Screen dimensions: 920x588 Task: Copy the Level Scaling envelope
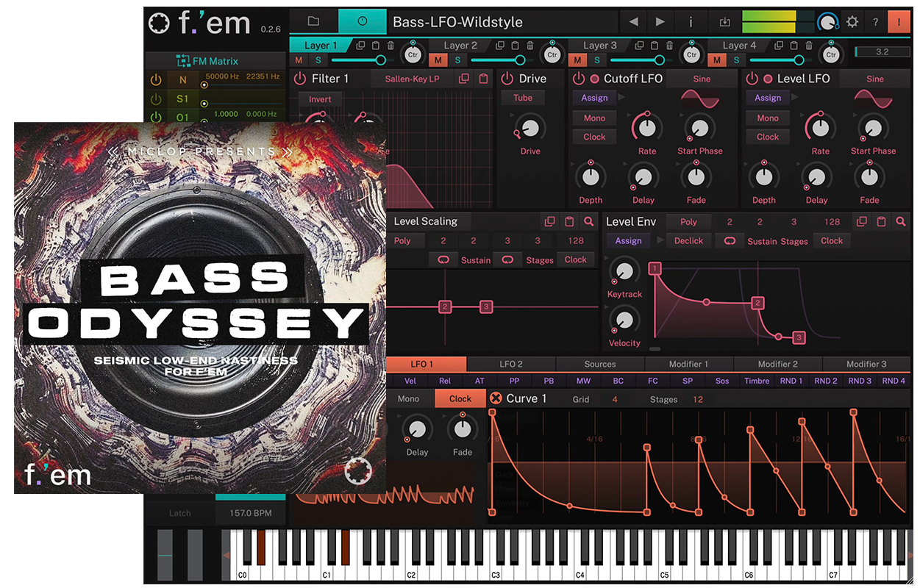(549, 221)
